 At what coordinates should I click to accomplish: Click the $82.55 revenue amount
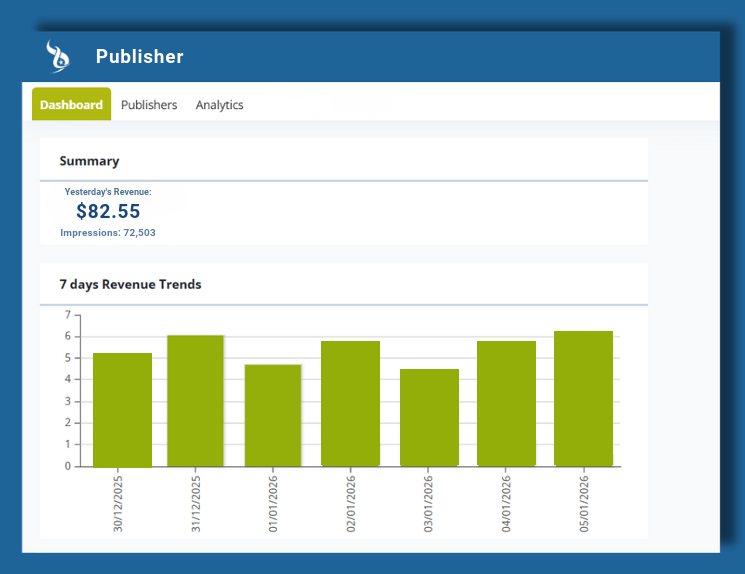click(108, 211)
